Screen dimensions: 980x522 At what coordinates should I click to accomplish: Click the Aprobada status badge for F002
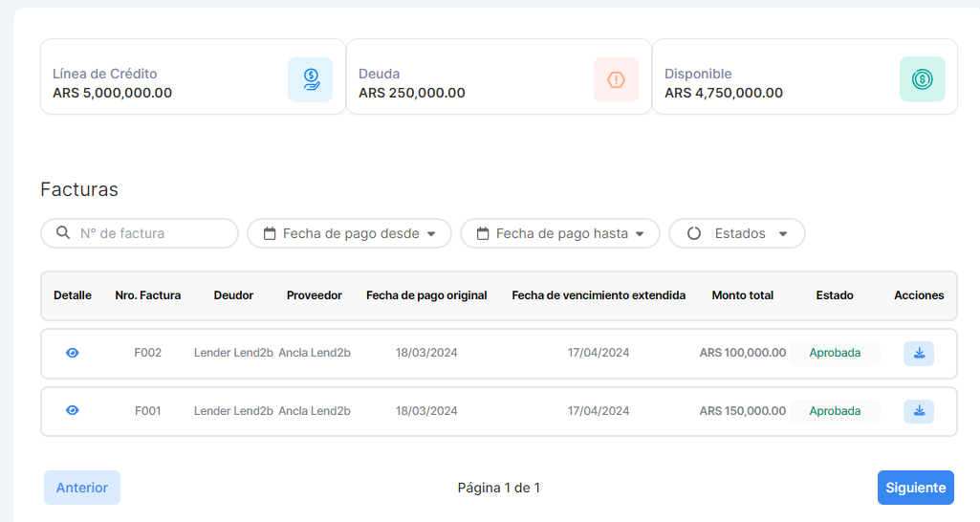pyautogui.click(x=835, y=353)
